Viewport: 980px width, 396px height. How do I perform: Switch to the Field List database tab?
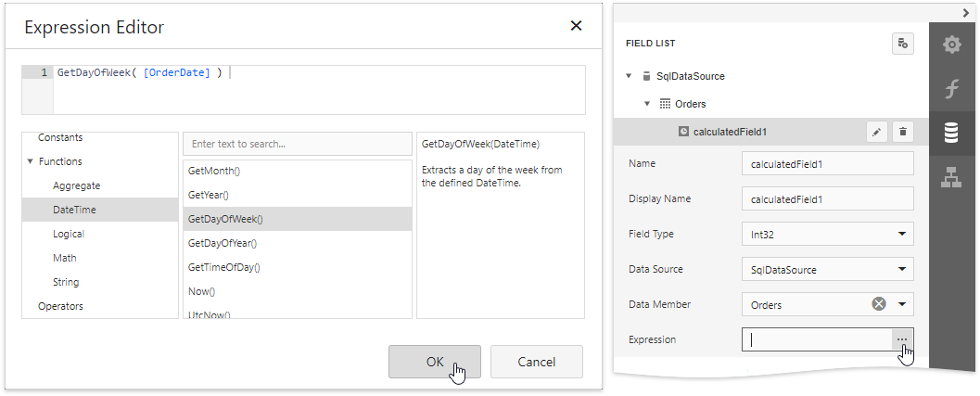click(951, 133)
